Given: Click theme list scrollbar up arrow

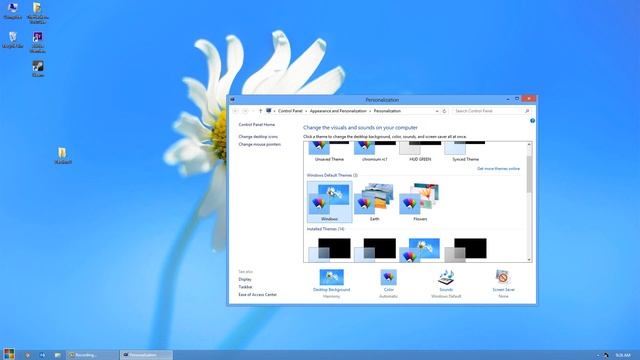Looking at the screenshot, I should click(x=529, y=144).
